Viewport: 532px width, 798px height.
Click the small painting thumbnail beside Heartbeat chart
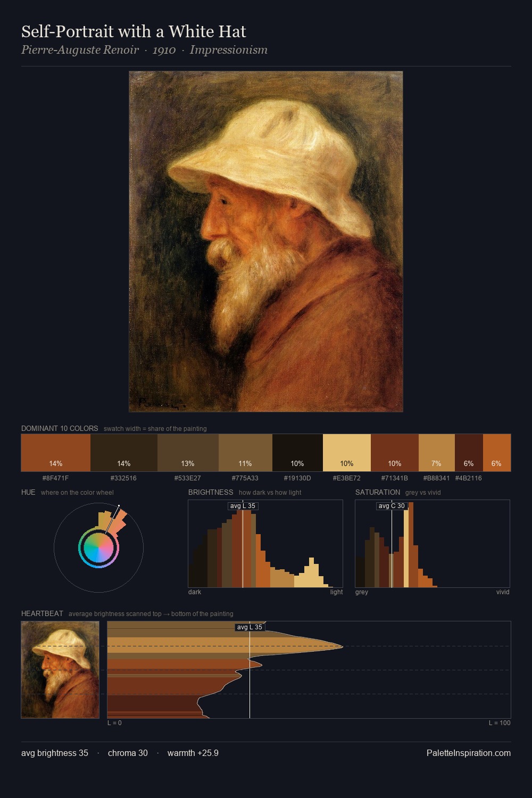60,670
